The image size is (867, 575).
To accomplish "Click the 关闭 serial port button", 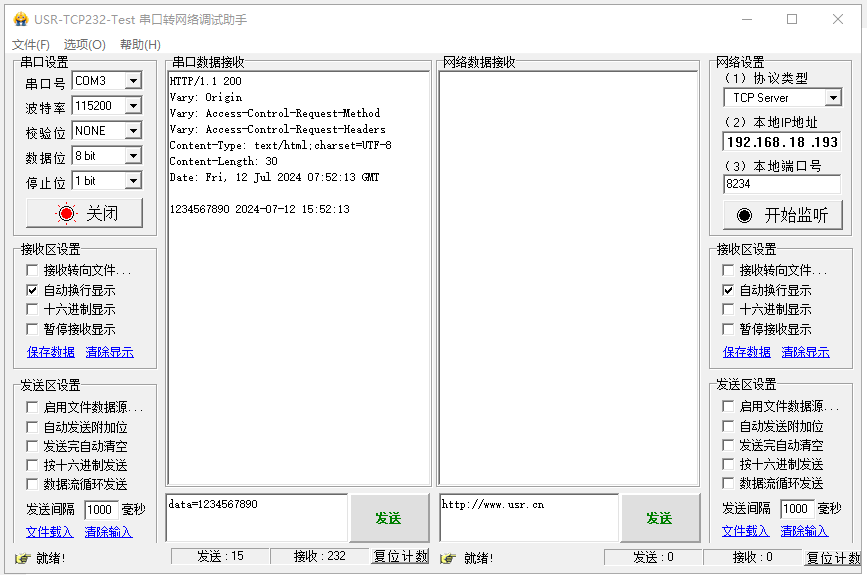I will pyautogui.click(x=84, y=213).
